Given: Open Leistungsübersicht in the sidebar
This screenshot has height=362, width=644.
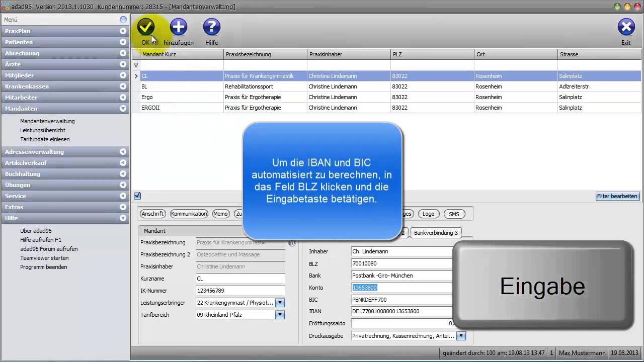Looking at the screenshot, I should 43,130.
